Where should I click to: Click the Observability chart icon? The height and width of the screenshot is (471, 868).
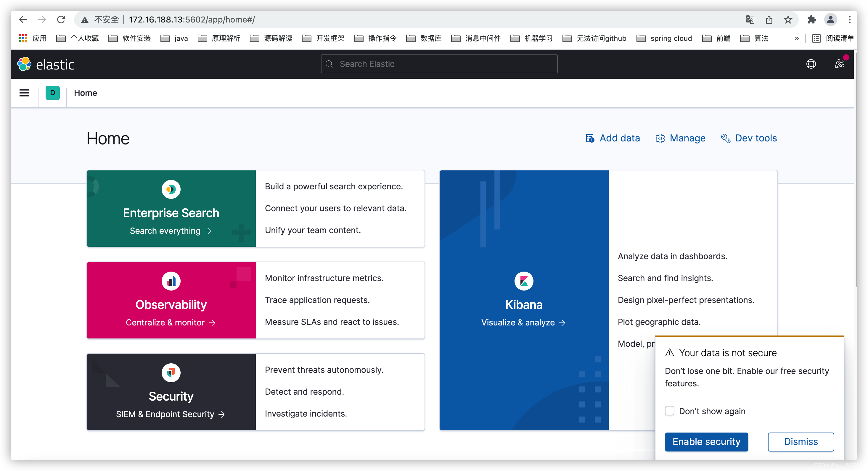pos(171,281)
